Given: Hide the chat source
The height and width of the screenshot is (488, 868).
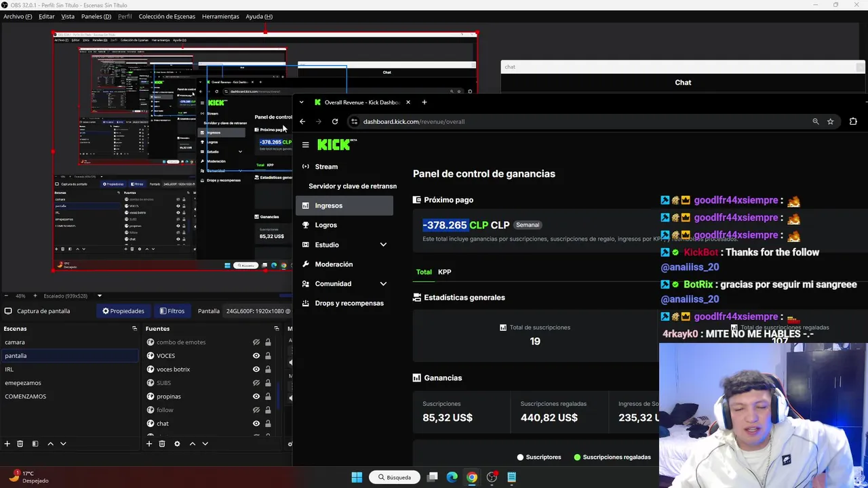Looking at the screenshot, I should pyautogui.click(x=256, y=424).
